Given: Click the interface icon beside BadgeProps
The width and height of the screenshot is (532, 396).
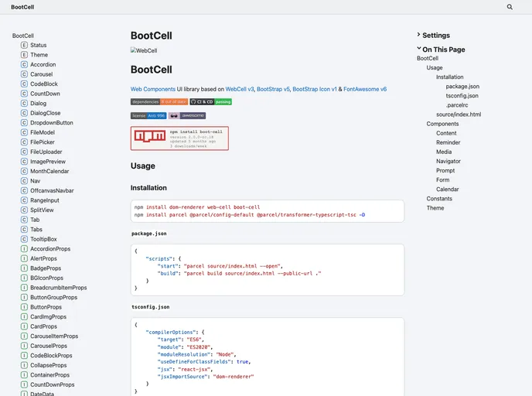Looking at the screenshot, I should click(24, 268).
